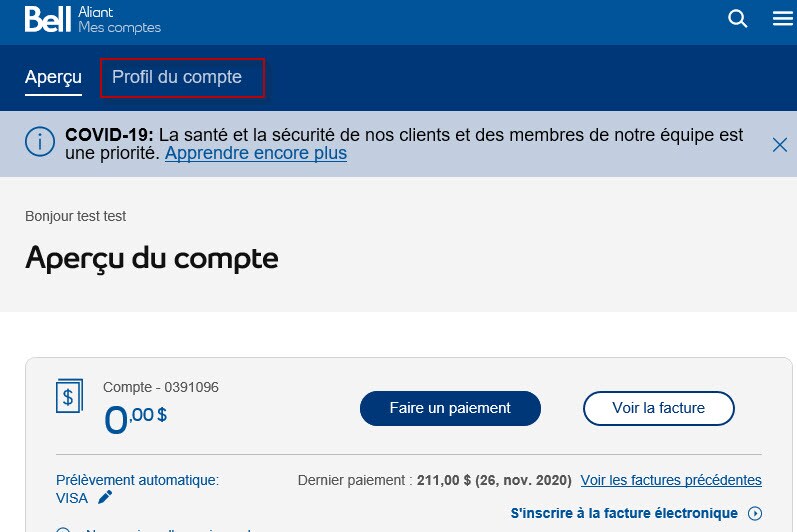Open the search magnifier icon
Image resolution: width=797 pixels, height=532 pixels.
[738, 19]
